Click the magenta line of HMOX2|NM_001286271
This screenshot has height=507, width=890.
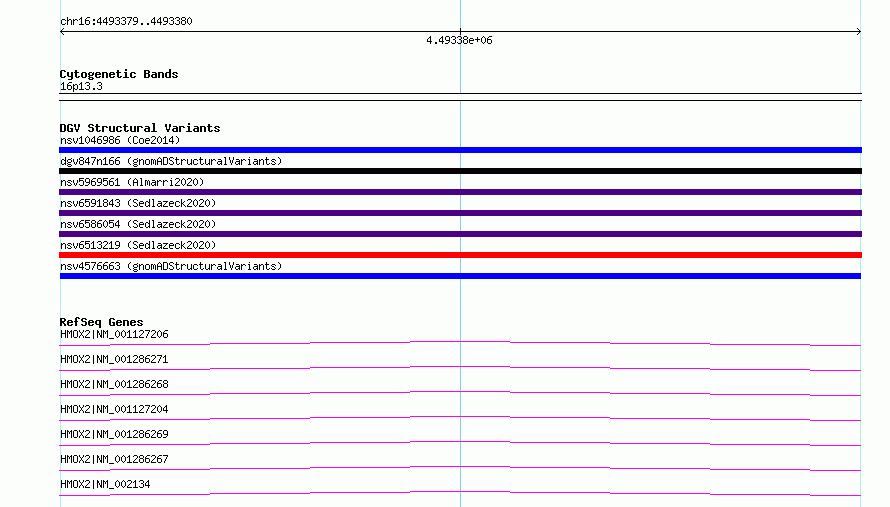point(460,368)
